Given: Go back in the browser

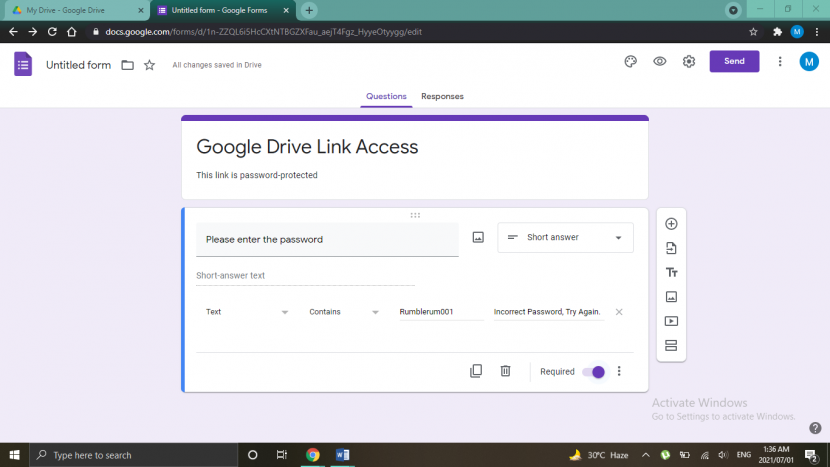Looking at the screenshot, I should 13,32.
